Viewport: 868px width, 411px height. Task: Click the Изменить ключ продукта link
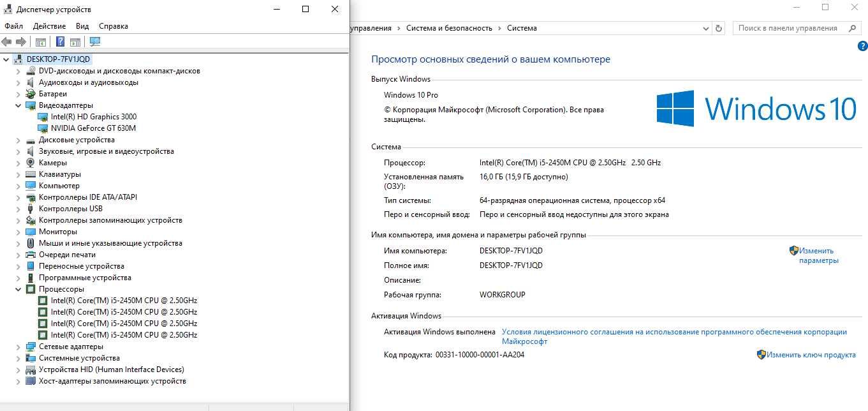811,355
